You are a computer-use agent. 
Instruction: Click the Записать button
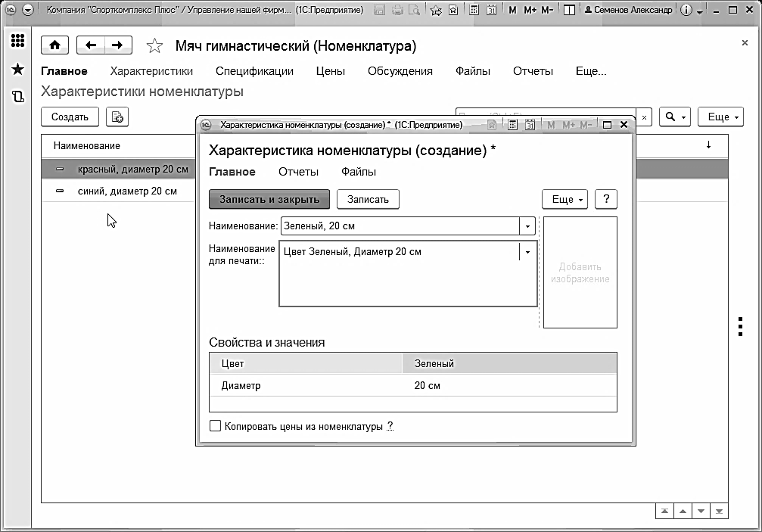click(368, 199)
